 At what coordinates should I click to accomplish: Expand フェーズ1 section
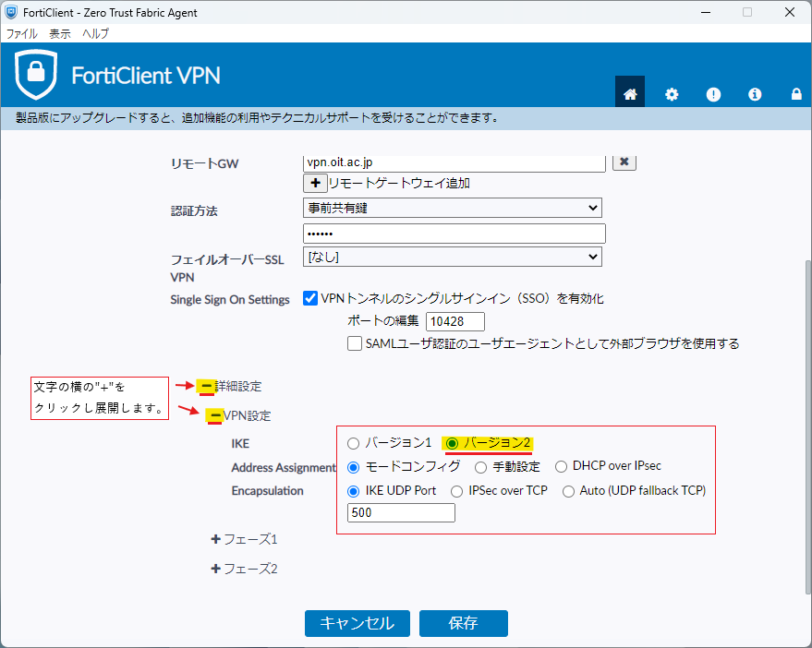216,539
